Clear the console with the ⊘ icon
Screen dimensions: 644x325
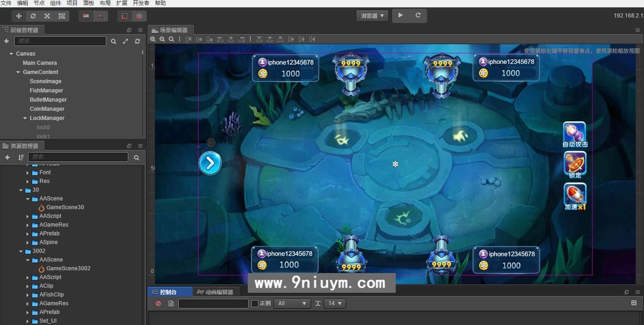pyautogui.click(x=158, y=303)
